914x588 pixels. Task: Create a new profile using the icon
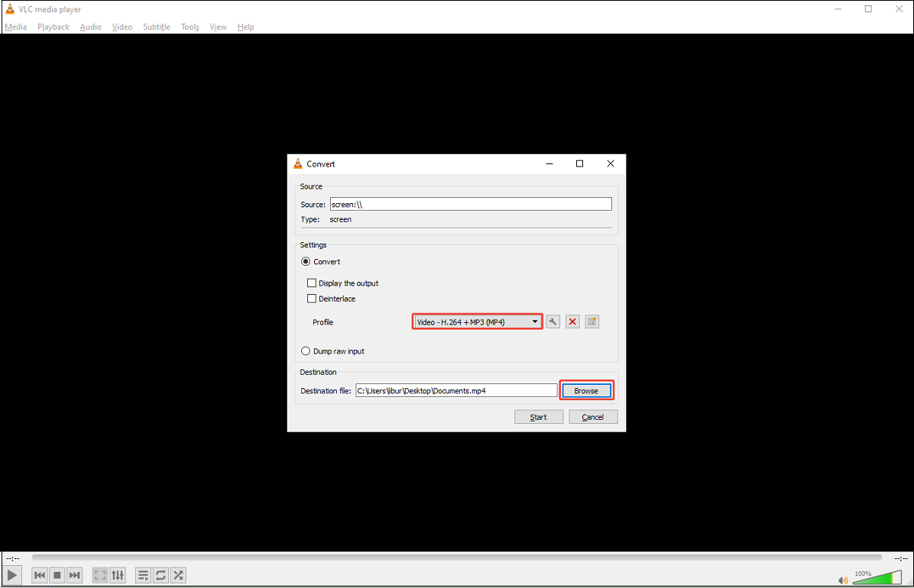pos(592,321)
